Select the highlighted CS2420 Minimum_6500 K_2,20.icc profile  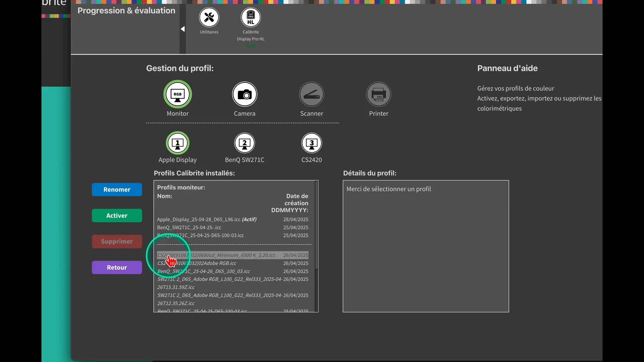[233, 255]
